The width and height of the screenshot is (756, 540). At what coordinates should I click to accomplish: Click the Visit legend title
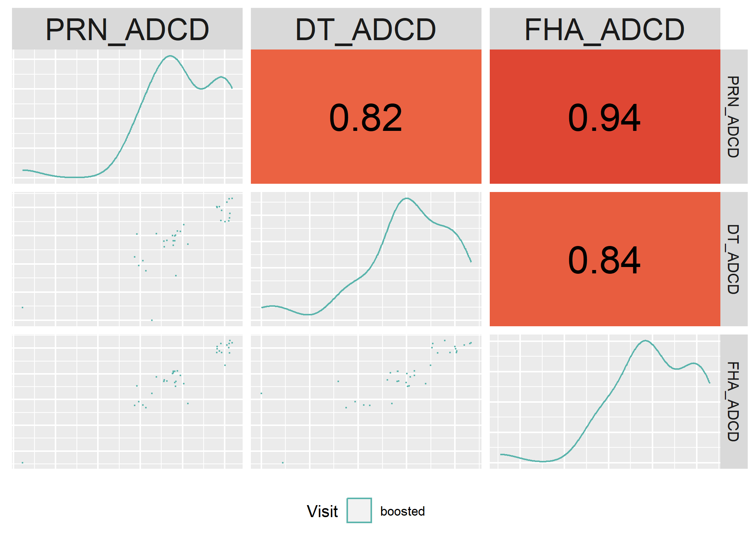click(x=322, y=511)
